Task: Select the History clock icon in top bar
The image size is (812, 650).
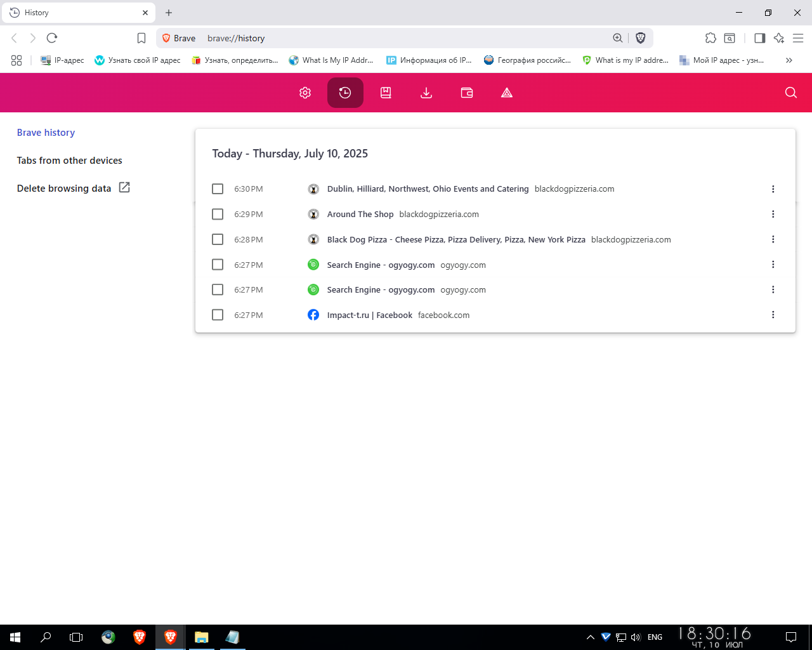Action: pyautogui.click(x=345, y=93)
